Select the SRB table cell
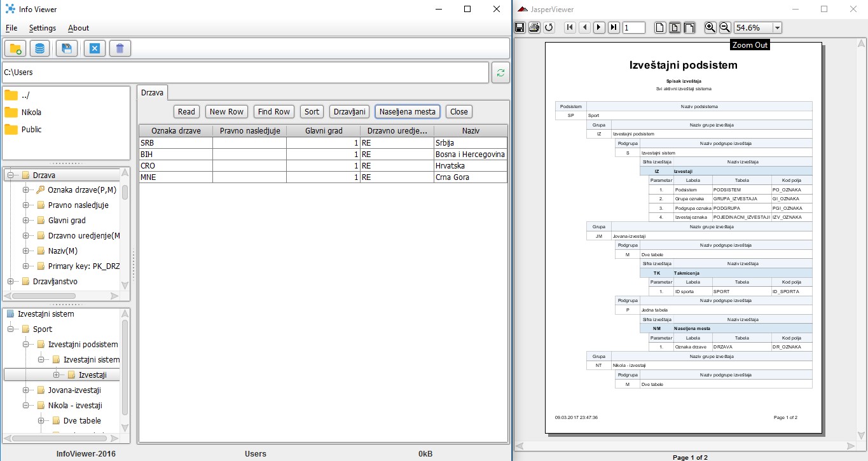The height and width of the screenshot is (461, 868). tap(176, 143)
